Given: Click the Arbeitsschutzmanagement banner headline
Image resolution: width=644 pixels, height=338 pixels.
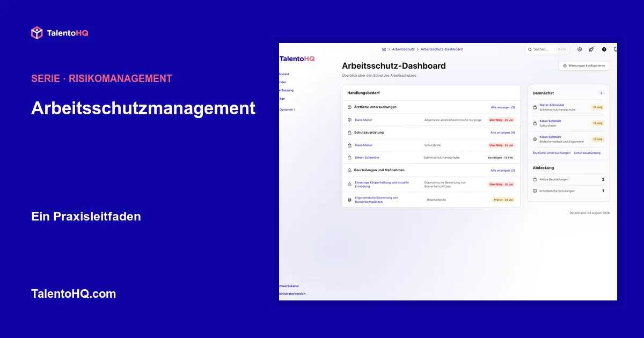Looking at the screenshot, I should coord(143,108).
